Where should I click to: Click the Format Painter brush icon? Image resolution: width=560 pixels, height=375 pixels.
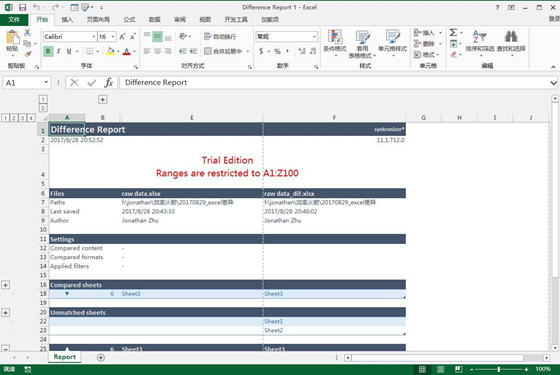(x=28, y=54)
